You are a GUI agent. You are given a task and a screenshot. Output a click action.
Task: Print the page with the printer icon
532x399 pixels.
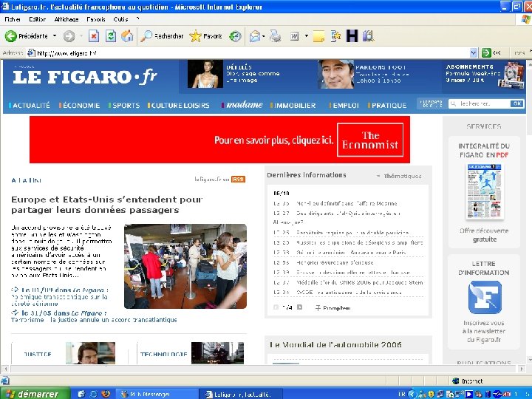[x=275, y=36]
